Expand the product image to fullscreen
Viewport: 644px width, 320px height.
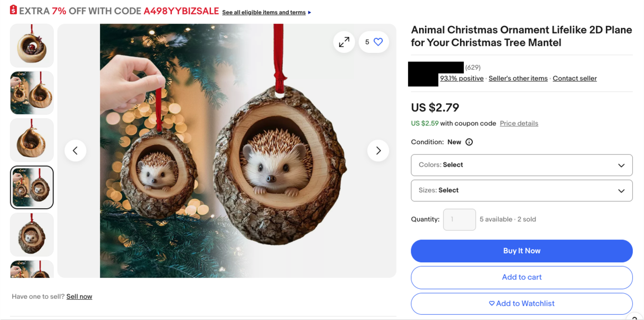coord(344,42)
